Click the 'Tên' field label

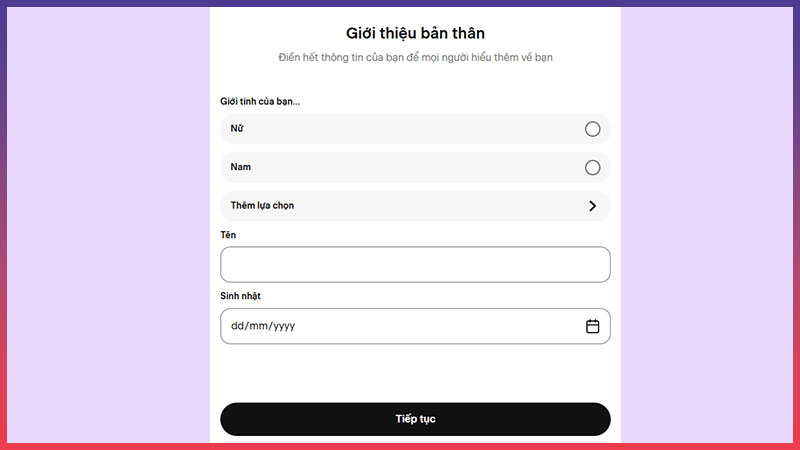click(x=228, y=235)
